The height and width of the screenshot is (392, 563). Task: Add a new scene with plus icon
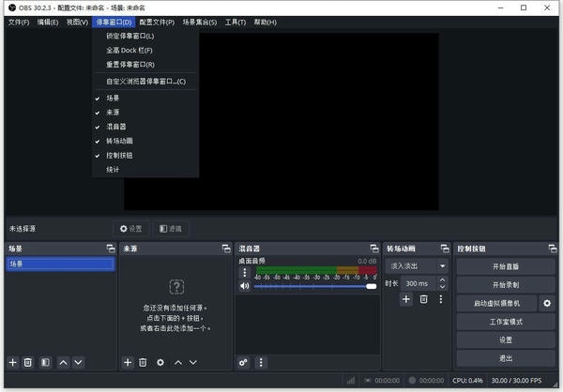click(12, 363)
